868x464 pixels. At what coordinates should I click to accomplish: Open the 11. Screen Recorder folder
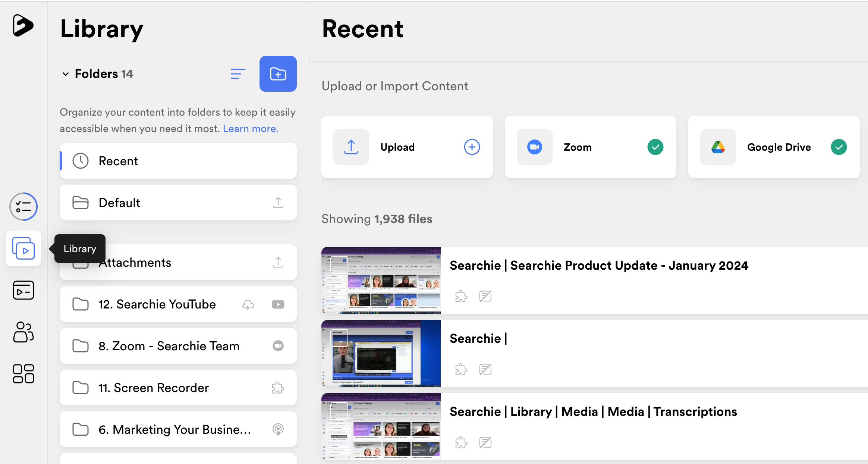(x=178, y=388)
